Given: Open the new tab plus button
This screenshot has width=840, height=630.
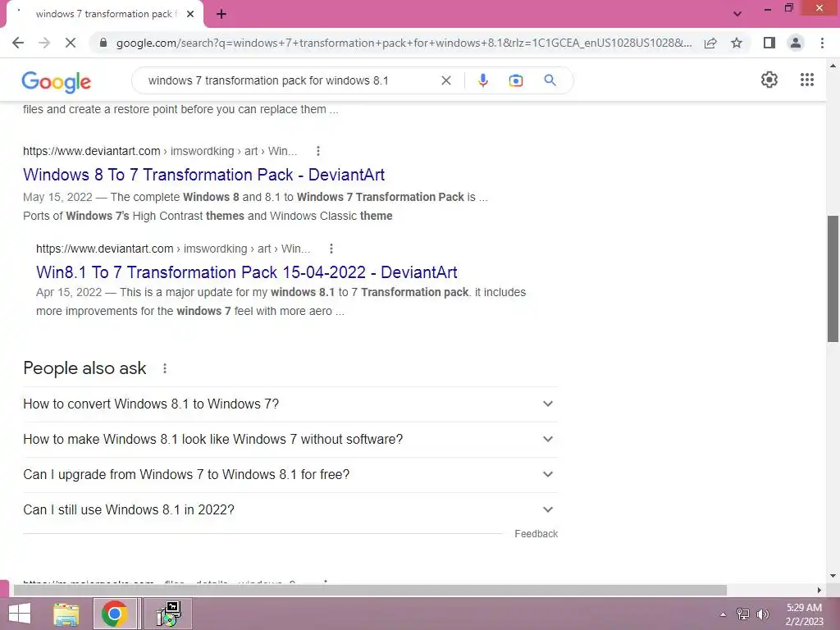Looking at the screenshot, I should (221, 14).
